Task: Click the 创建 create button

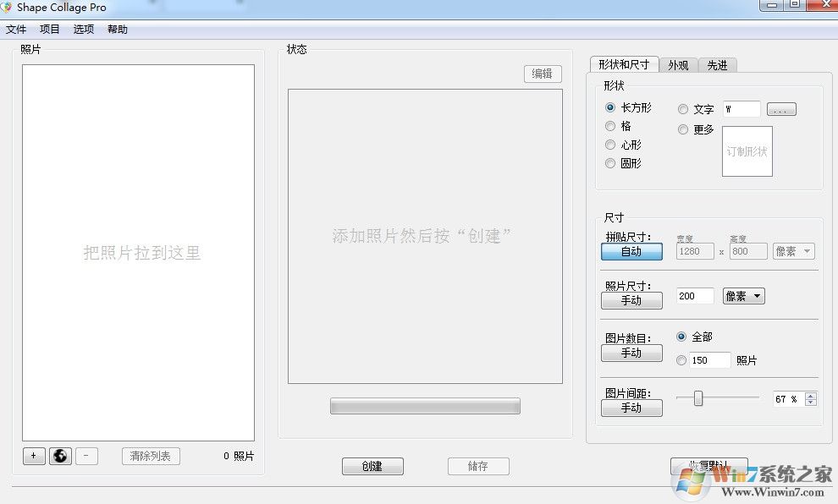Action: click(x=372, y=466)
